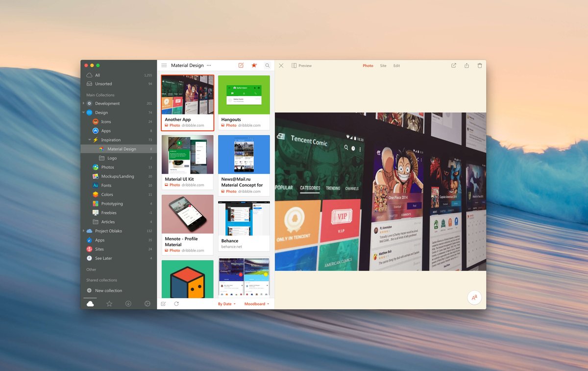
Task: Toggle the Preview split-view layout
Action: (302, 66)
